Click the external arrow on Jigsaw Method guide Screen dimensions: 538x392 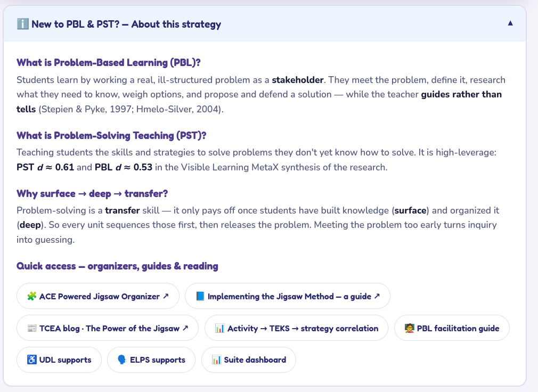(x=377, y=296)
